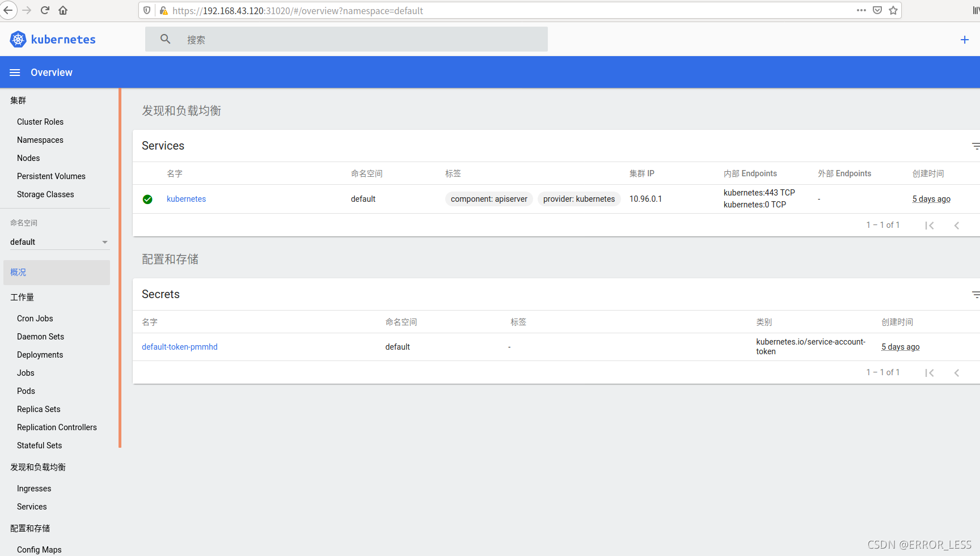Go to previous page of Services table
The height and width of the screenshot is (556, 980).
(x=957, y=226)
